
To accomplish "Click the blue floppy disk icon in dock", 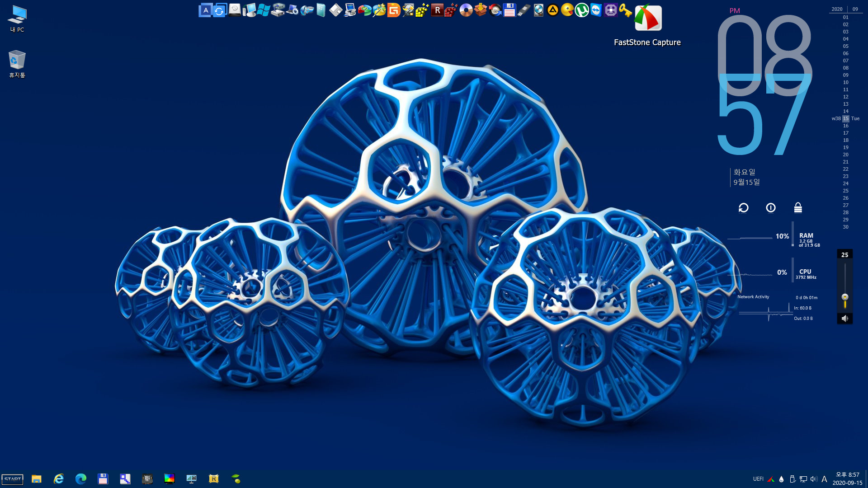I will (x=509, y=10).
